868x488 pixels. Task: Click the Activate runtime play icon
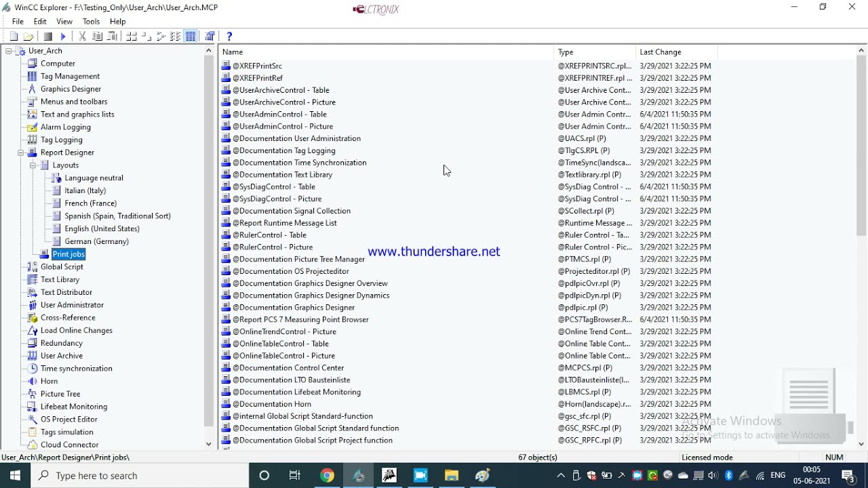click(63, 37)
